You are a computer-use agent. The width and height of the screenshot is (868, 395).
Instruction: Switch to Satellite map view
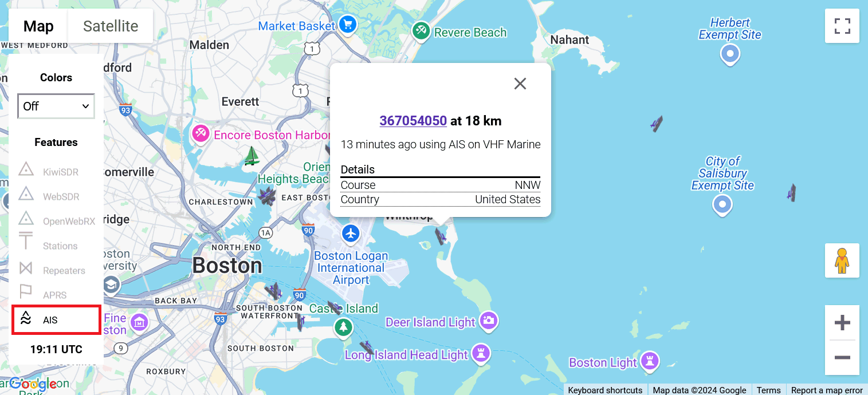pyautogui.click(x=111, y=26)
